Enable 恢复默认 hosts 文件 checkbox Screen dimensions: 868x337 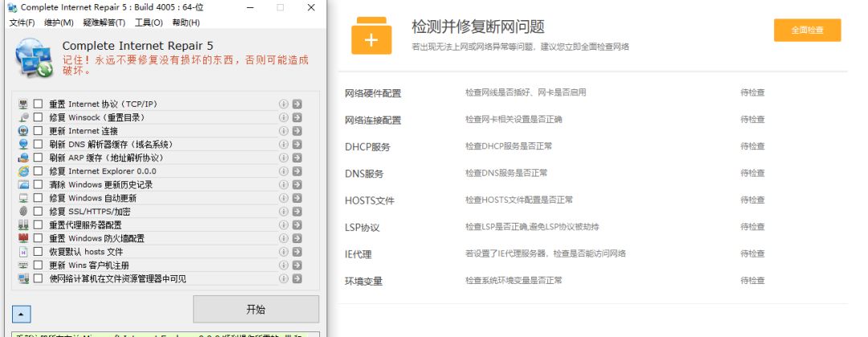pyautogui.click(x=38, y=252)
